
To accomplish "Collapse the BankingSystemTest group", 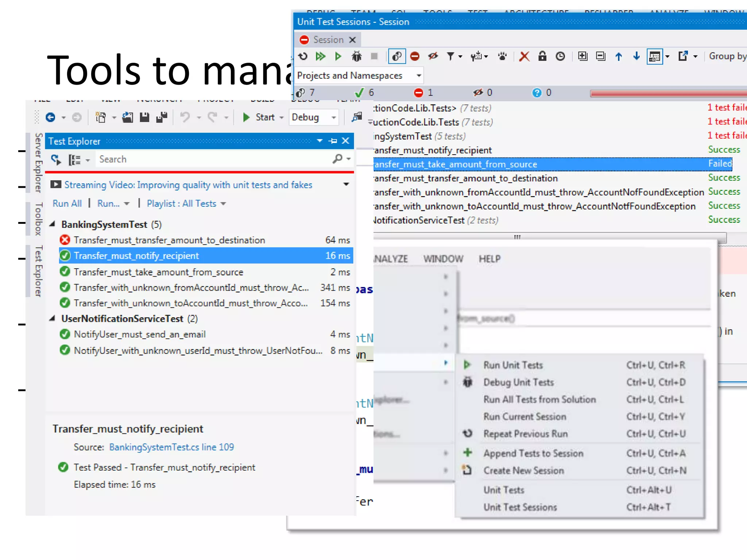I will click(53, 224).
